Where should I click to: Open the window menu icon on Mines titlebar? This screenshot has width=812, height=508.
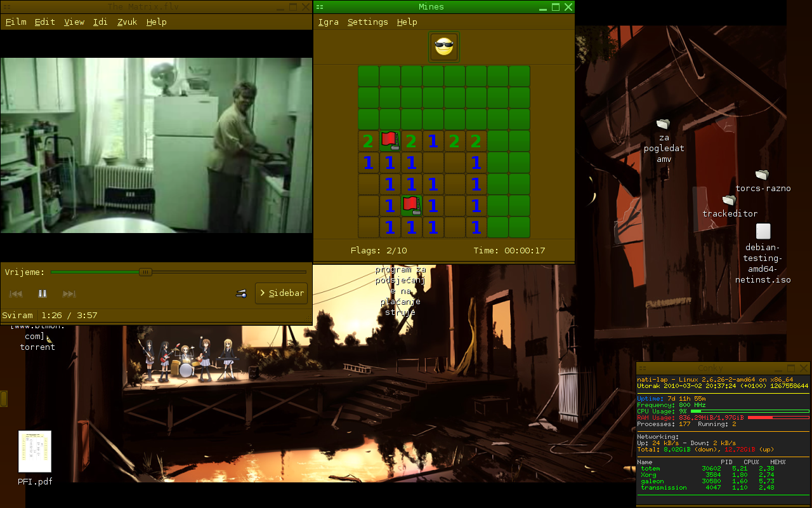pyautogui.click(x=320, y=7)
